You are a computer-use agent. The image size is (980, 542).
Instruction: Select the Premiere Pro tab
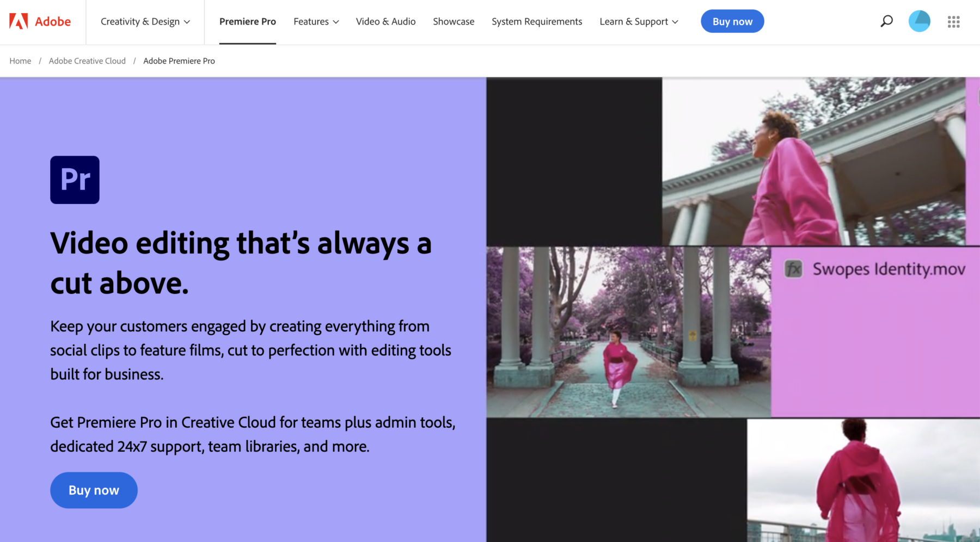[x=248, y=22]
